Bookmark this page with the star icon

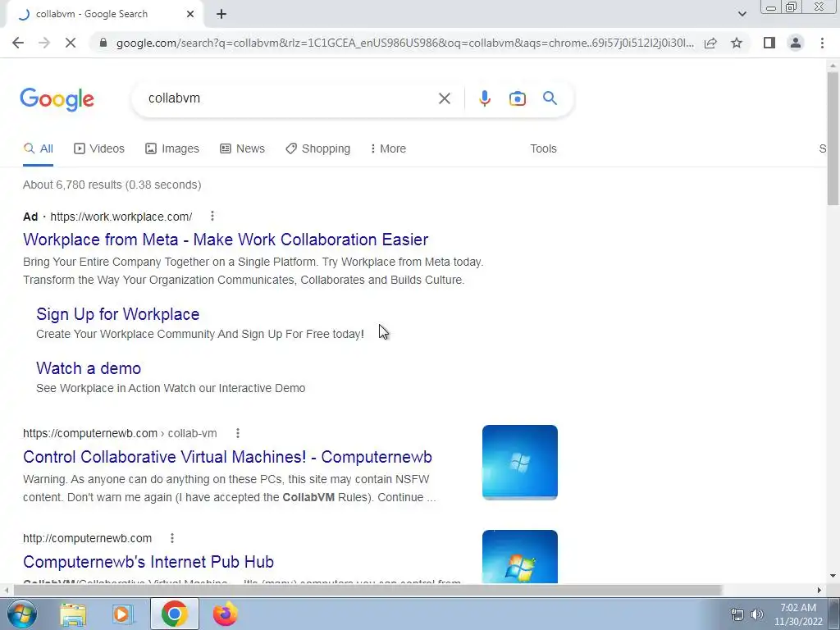737,43
